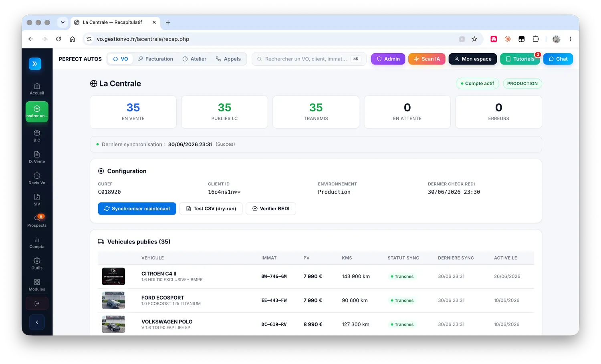Click the Verifier REDI button
Viewport: 601px width, 364px height.
271,209
